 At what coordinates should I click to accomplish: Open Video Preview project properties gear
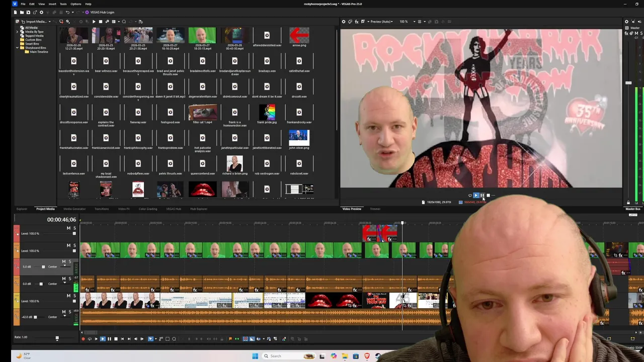pos(344,22)
